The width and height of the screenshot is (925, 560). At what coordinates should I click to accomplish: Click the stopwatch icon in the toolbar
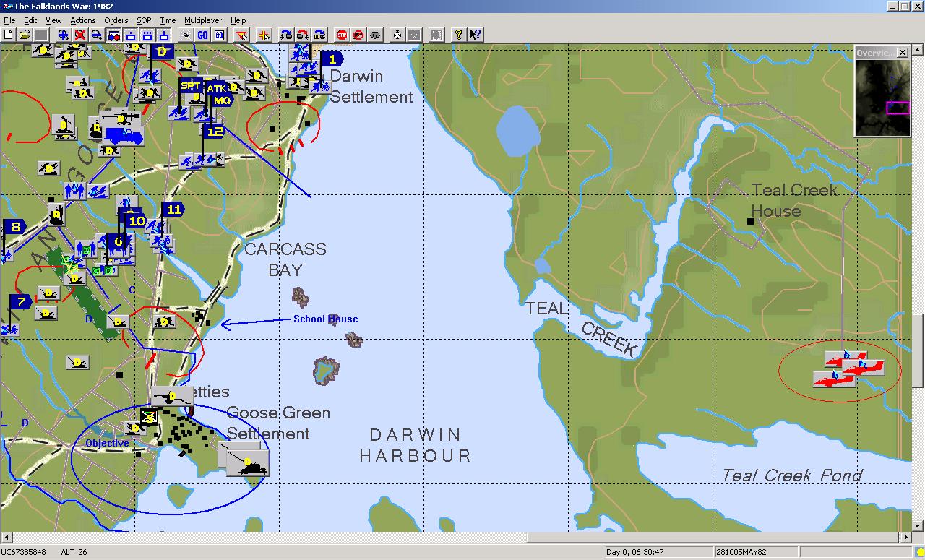[x=397, y=35]
